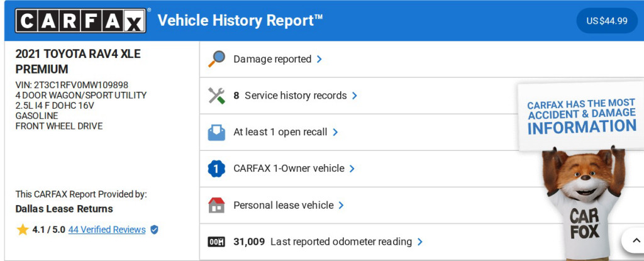Click the blue 1-Owner badge icon
This screenshot has width=644, height=261.
pyautogui.click(x=216, y=169)
